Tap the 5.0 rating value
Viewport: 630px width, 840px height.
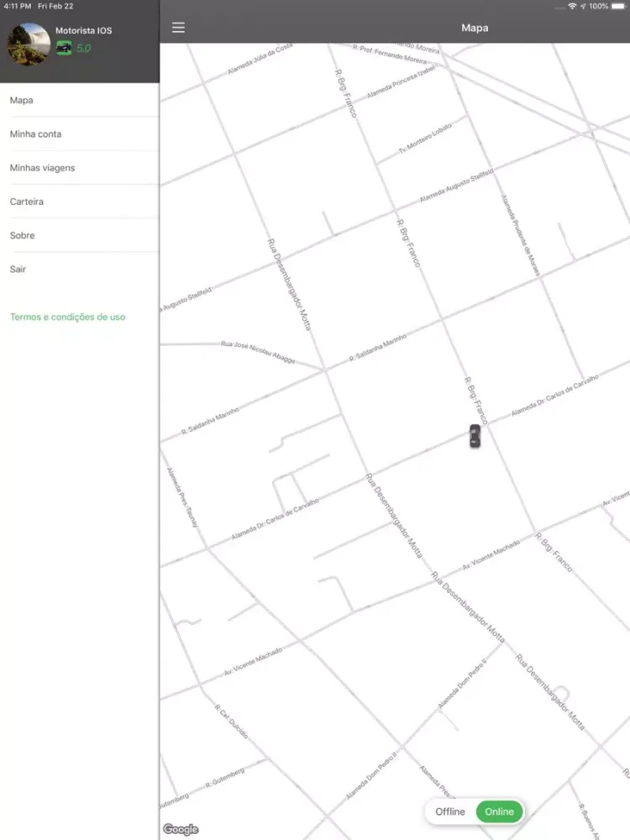83,48
